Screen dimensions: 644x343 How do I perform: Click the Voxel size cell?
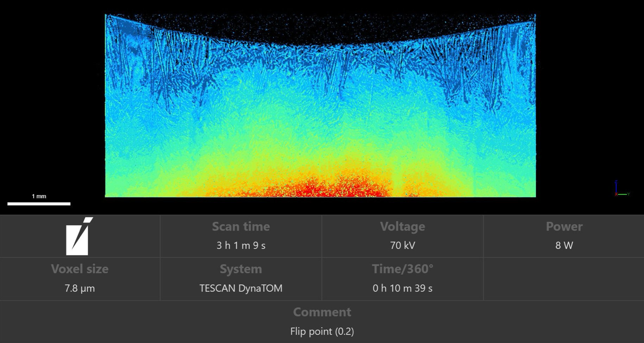pos(80,278)
